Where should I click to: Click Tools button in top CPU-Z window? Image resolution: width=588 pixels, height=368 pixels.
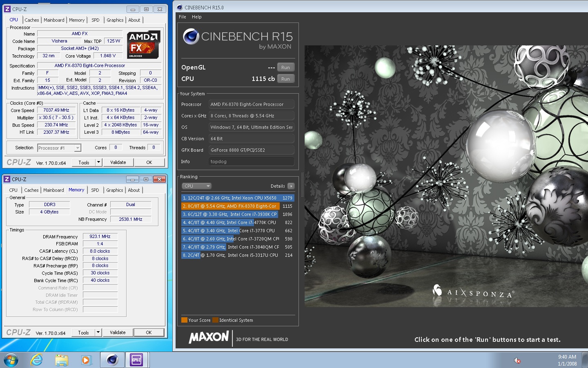tap(84, 162)
